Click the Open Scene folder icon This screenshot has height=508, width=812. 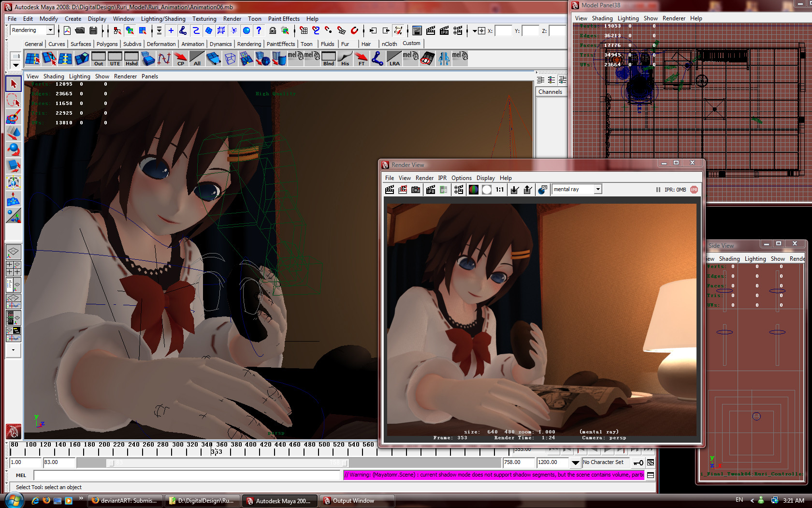pos(80,30)
